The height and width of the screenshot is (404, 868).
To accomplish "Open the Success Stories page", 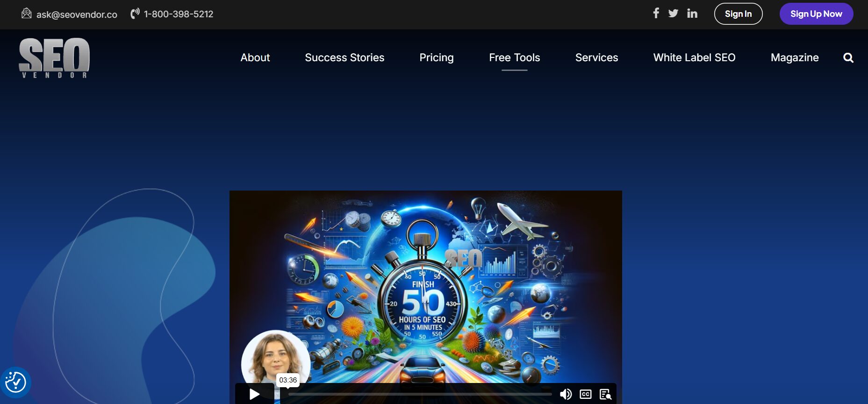I will pyautogui.click(x=344, y=58).
